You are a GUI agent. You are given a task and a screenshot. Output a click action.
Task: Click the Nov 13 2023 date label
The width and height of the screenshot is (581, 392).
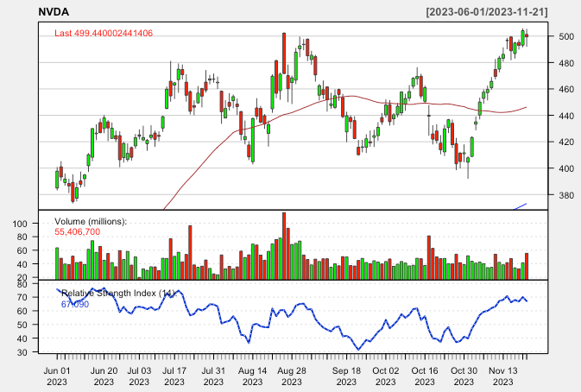click(503, 376)
